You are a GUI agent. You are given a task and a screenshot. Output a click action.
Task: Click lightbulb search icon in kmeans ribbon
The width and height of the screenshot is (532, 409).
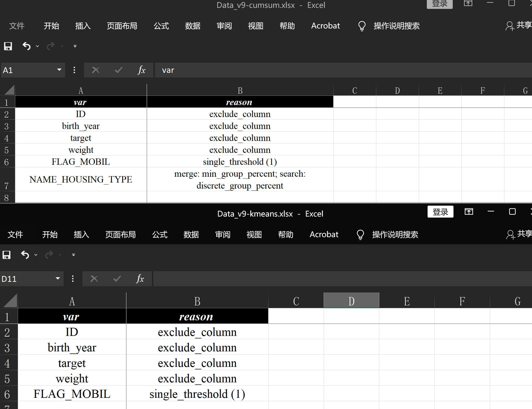[360, 234]
